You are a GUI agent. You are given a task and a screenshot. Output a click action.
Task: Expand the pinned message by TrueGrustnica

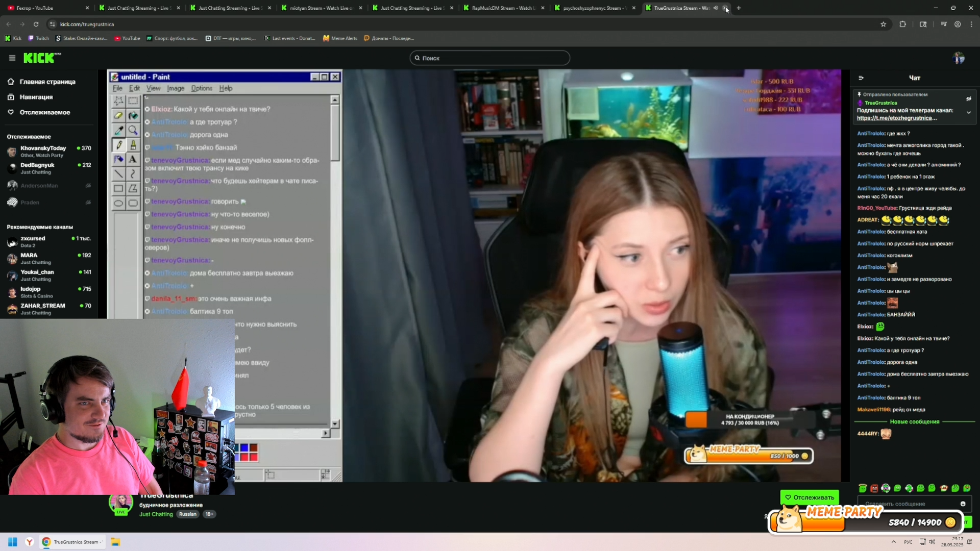tap(968, 112)
